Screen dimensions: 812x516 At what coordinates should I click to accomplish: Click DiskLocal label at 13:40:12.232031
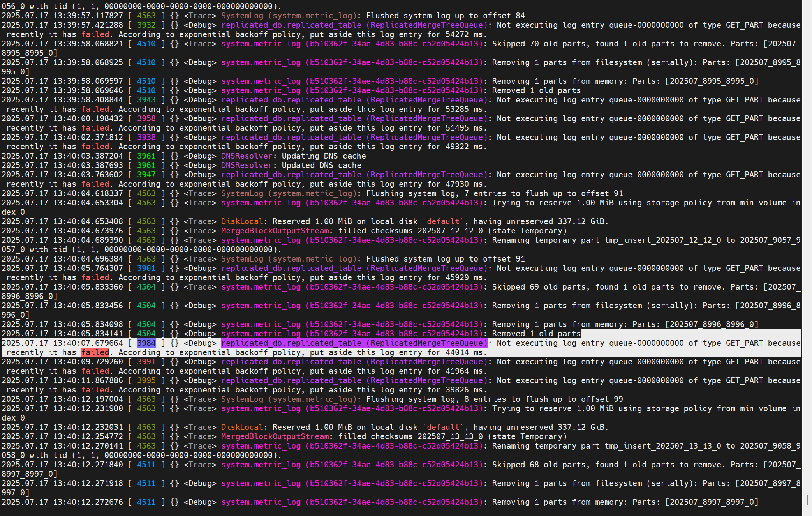click(242, 427)
